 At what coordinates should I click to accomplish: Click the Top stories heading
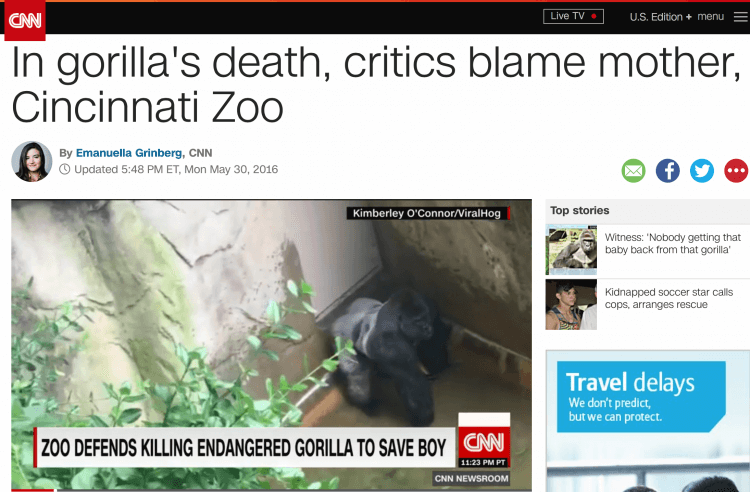pyautogui.click(x=579, y=210)
